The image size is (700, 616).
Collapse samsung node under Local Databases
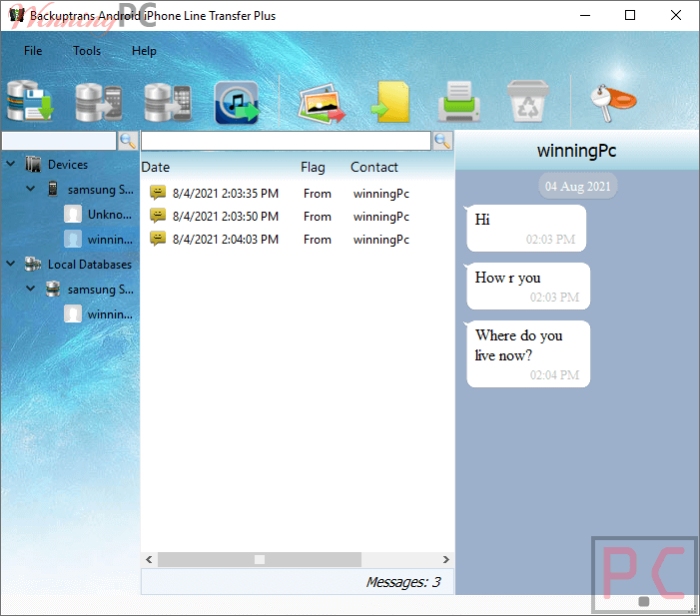pyautogui.click(x=31, y=289)
